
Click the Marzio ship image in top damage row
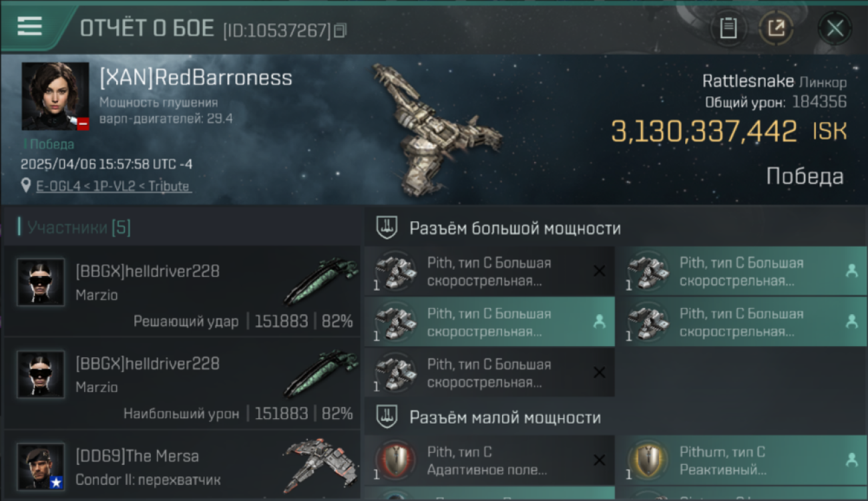[321, 373]
